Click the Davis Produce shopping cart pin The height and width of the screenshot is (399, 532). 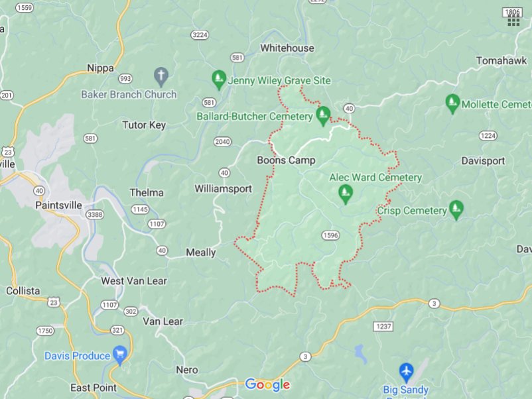120,355
